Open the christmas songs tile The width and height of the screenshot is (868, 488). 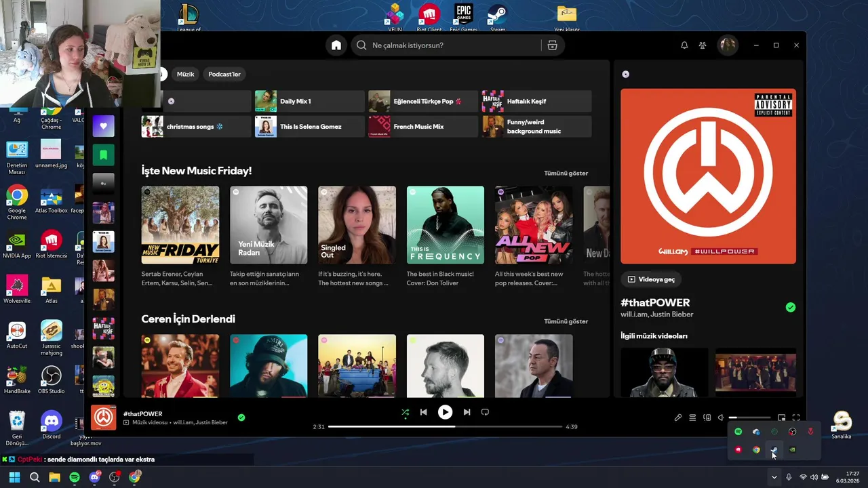pyautogui.click(x=196, y=126)
